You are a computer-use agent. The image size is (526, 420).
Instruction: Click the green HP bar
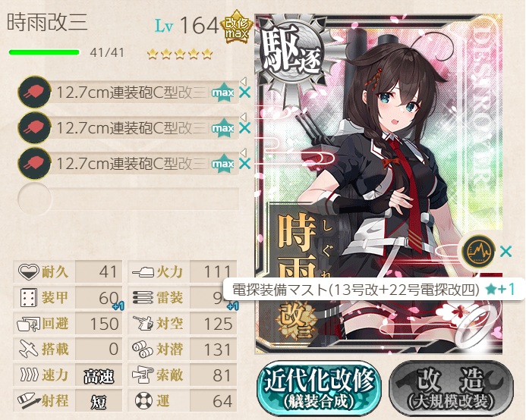coord(44,52)
